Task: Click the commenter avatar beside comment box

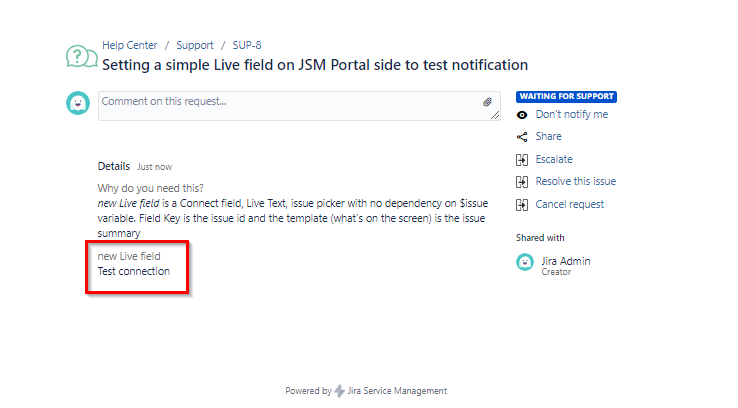Action: (x=78, y=103)
